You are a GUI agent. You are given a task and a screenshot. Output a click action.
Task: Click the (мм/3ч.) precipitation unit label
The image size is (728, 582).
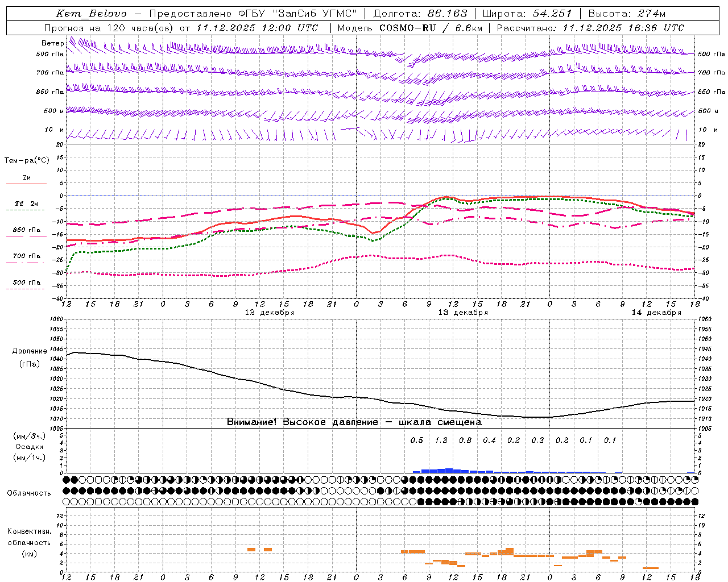pos(30,436)
